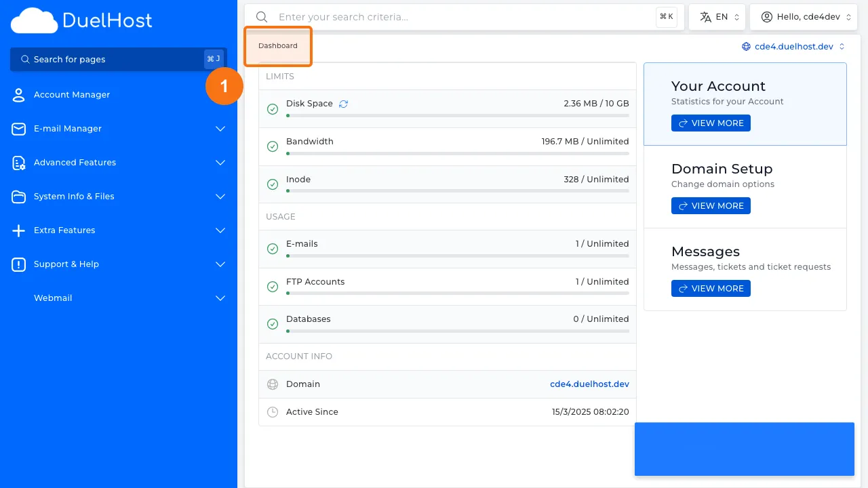The height and width of the screenshot is (488, 868).
Task: Click the Extra Features plus icon
Action: click(18, 230)
